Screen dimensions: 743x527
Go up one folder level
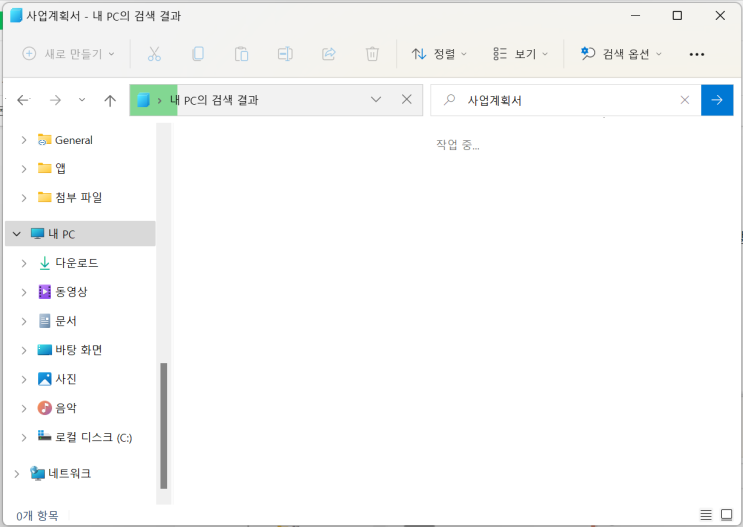coord(110,100)
